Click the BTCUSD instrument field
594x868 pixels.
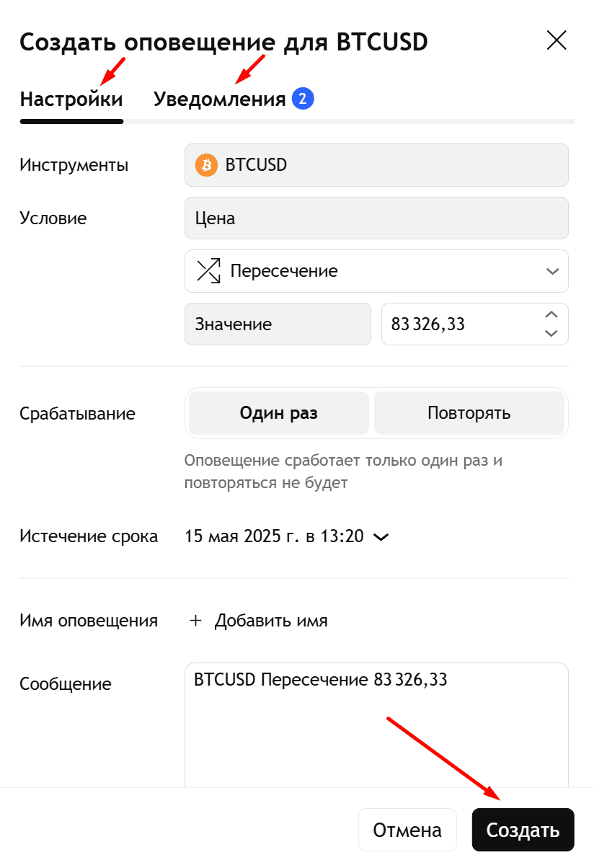coord(376,165)
